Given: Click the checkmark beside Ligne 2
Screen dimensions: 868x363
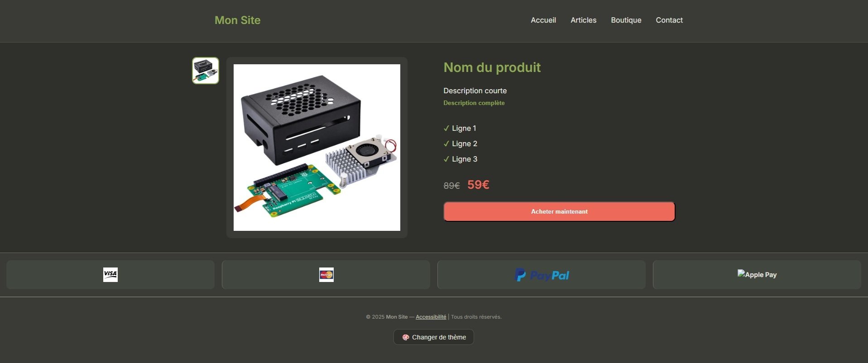Looking at the screenshot, I should [x=446, y=144].
